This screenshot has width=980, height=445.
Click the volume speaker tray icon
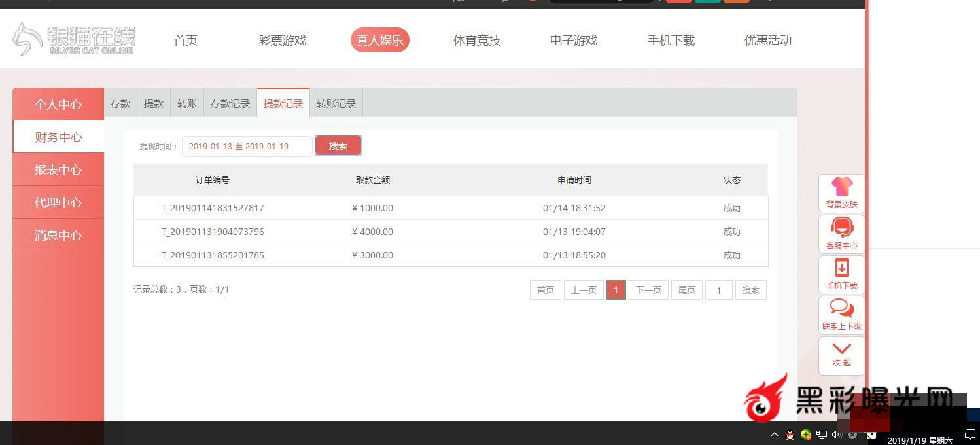[x=837, y=435]
